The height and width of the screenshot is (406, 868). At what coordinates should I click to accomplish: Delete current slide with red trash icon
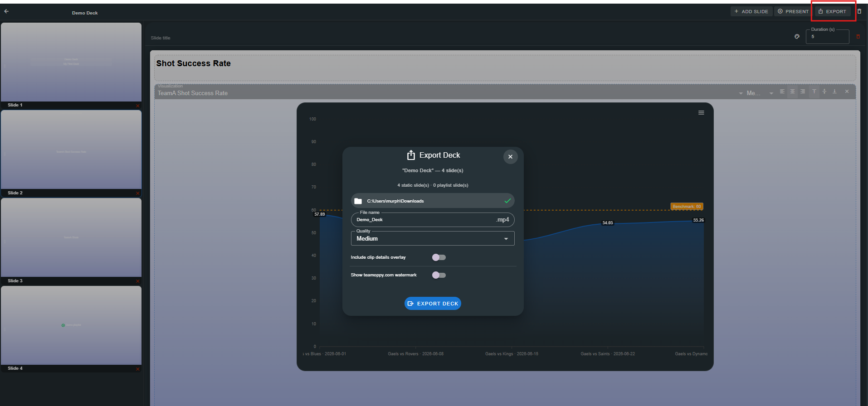(858, 36)
